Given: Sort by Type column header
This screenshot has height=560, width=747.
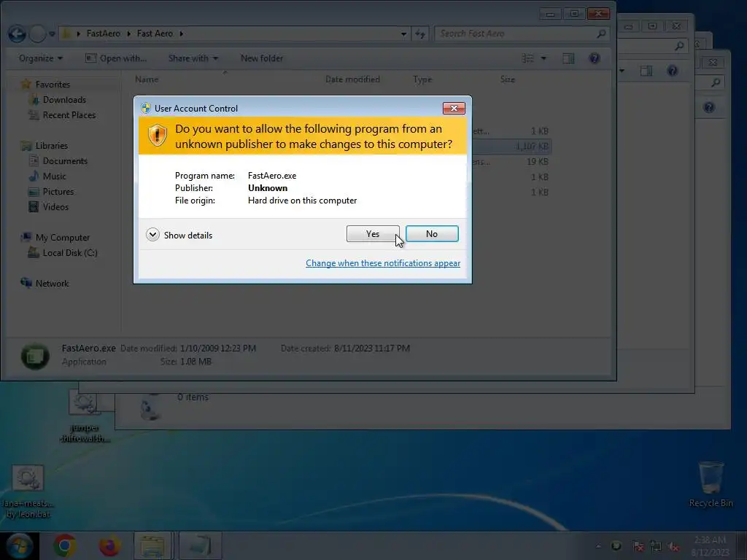Looking at the screenshot, I should coord(422,79).
